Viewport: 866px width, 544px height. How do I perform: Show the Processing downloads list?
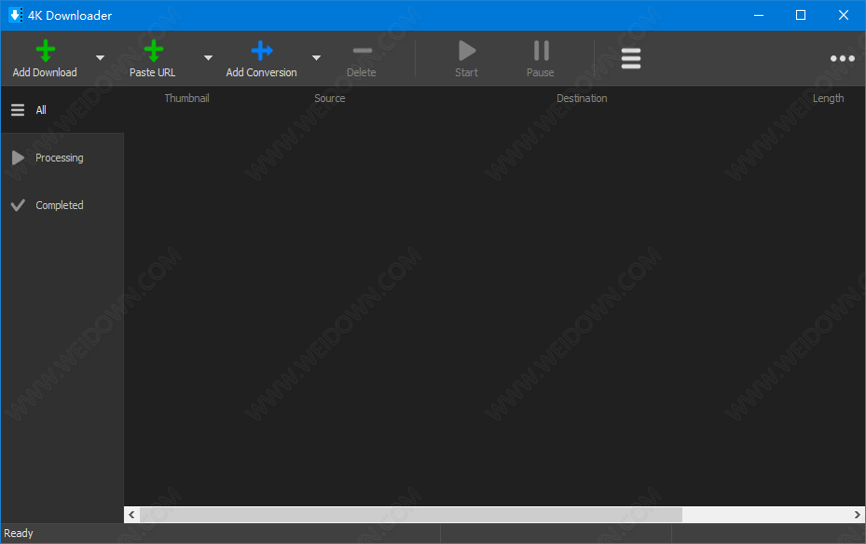tap(59, 158)
